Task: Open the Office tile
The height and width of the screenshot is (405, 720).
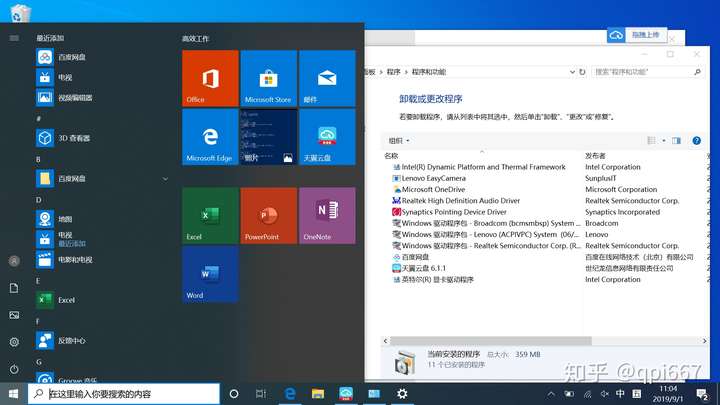Action: 210,78
